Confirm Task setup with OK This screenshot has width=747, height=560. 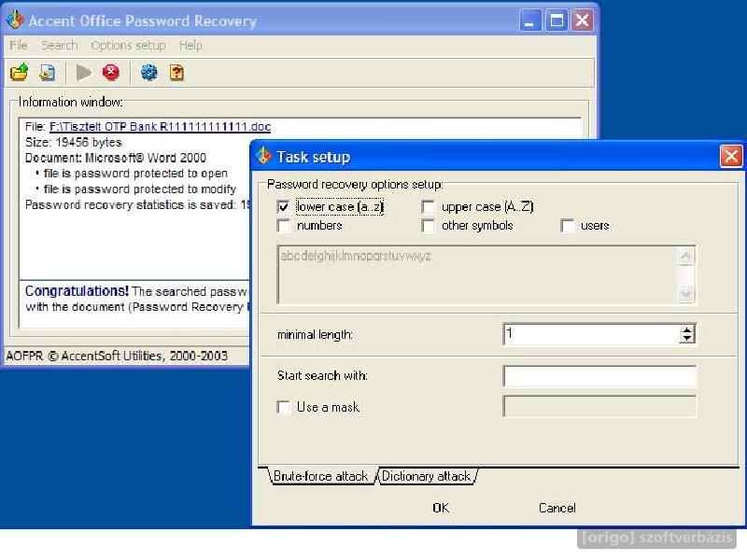(x=441, y=508)
